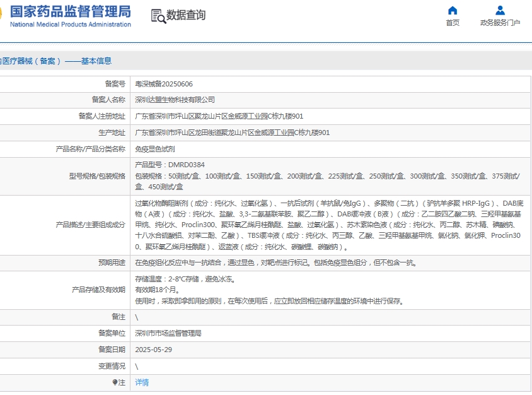Click the 首页 text label
The height and width of the screenshot is (395, 532).
(453, 23)
